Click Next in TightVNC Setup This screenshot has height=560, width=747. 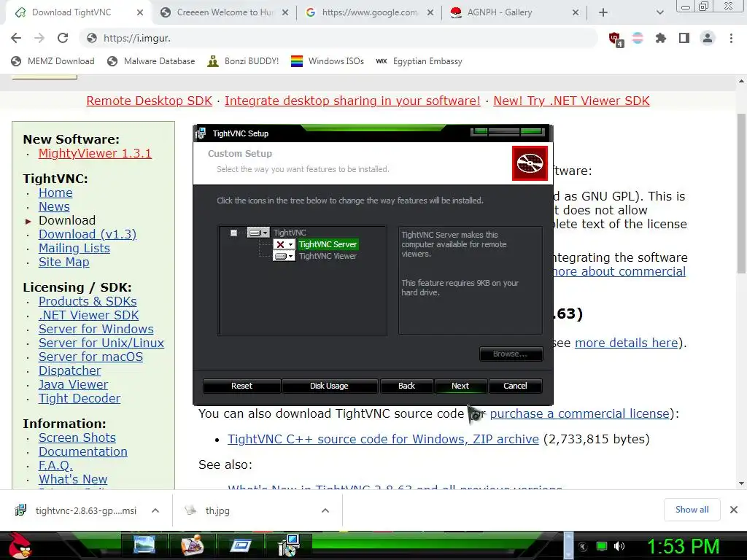460,386
